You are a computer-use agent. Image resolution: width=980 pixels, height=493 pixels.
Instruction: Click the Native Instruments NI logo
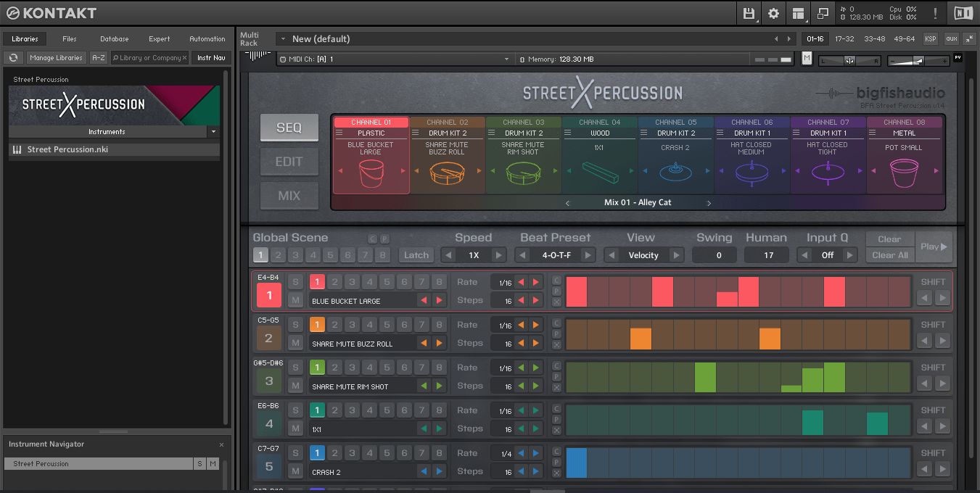click(x=963, y=13)
